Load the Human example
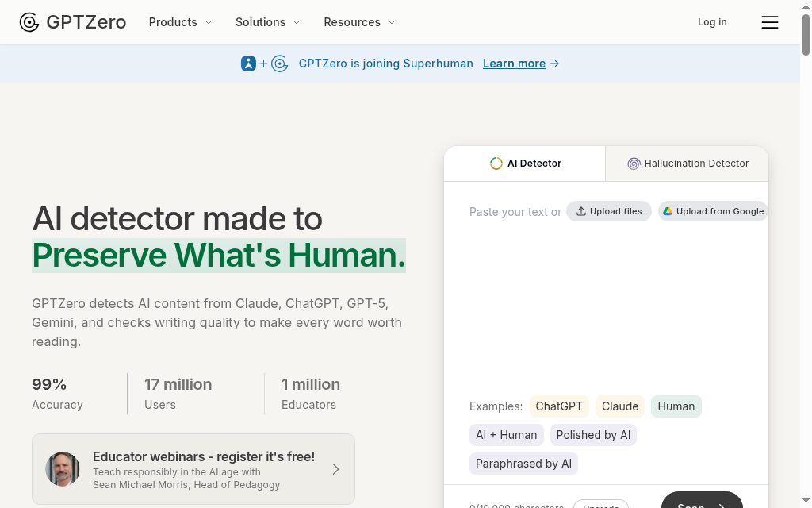812x508 pixels. point(676,406)
